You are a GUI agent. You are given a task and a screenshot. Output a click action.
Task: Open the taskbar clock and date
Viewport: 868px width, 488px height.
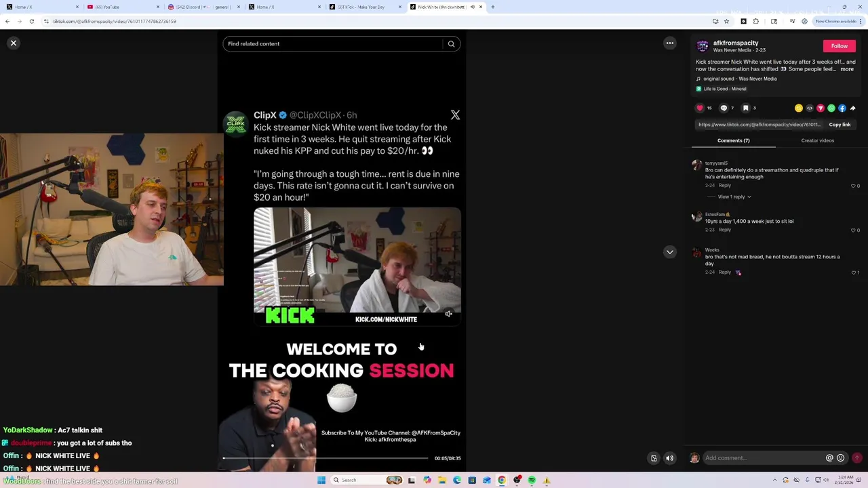844,480
